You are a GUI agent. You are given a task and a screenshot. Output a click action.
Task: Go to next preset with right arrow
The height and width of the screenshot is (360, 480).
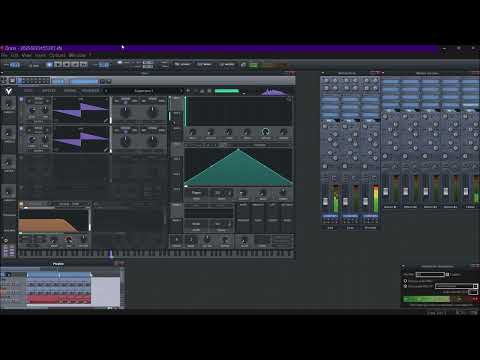182,91
